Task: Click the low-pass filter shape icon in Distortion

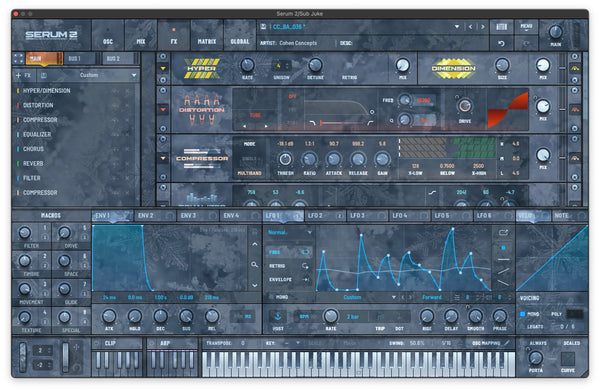Action: [x=313, y=123]
